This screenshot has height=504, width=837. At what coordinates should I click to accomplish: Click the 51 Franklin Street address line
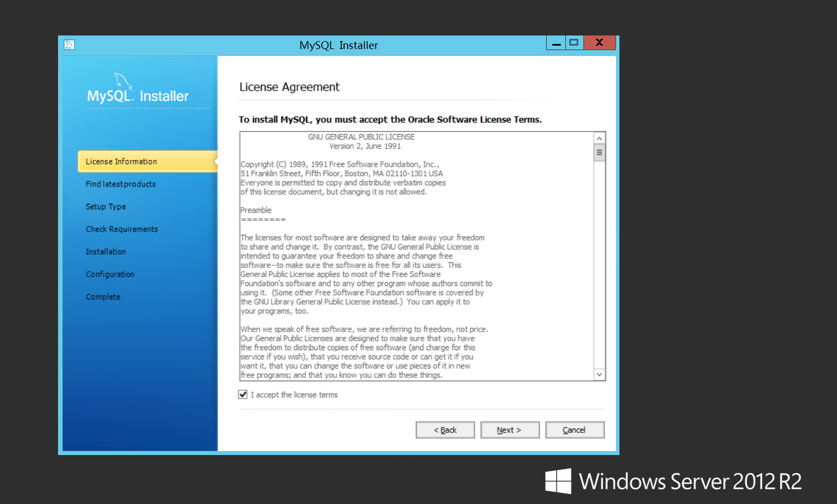342,173
